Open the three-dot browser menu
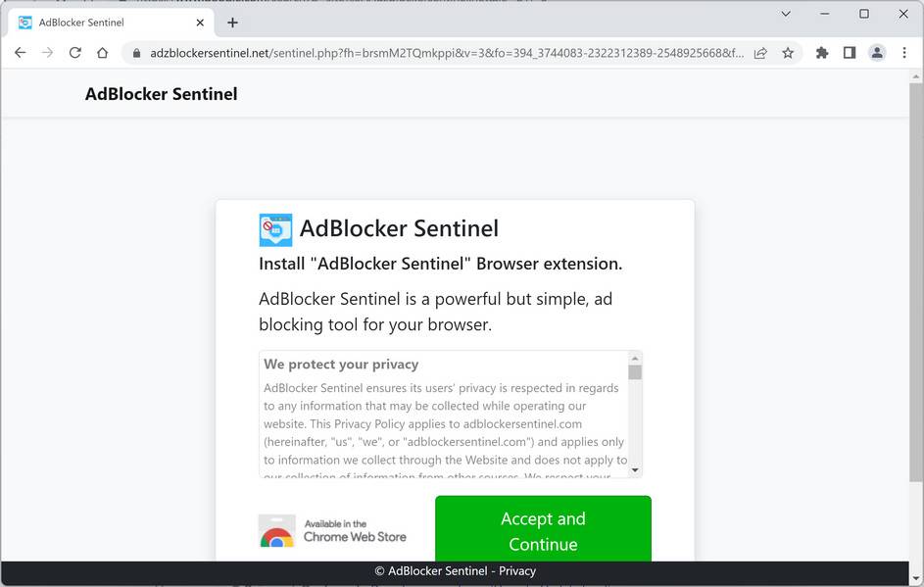This screenshot has height=587, width=924. coord(904,53)
